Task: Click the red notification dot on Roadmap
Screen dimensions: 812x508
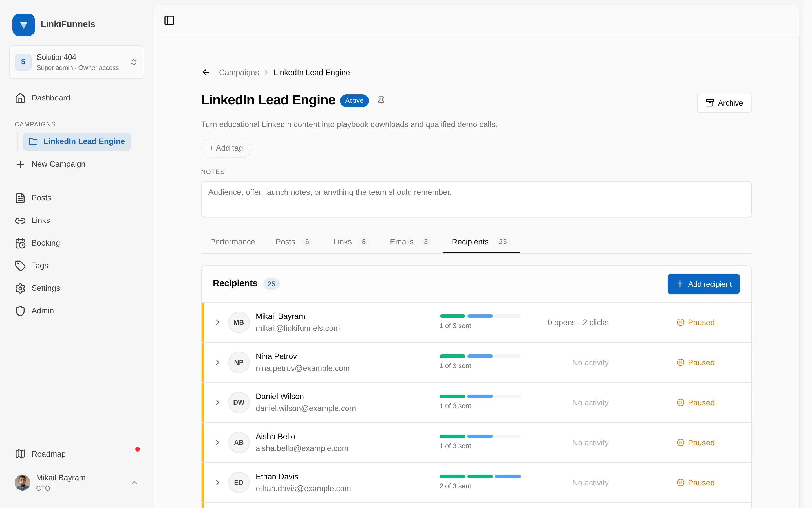Action: point(138,449)
